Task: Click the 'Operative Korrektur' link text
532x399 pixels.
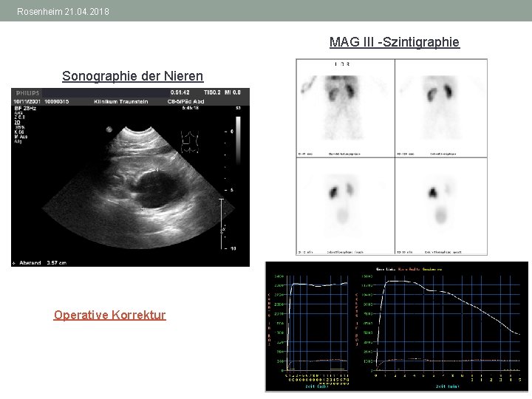Action: [x=109, y=315]
